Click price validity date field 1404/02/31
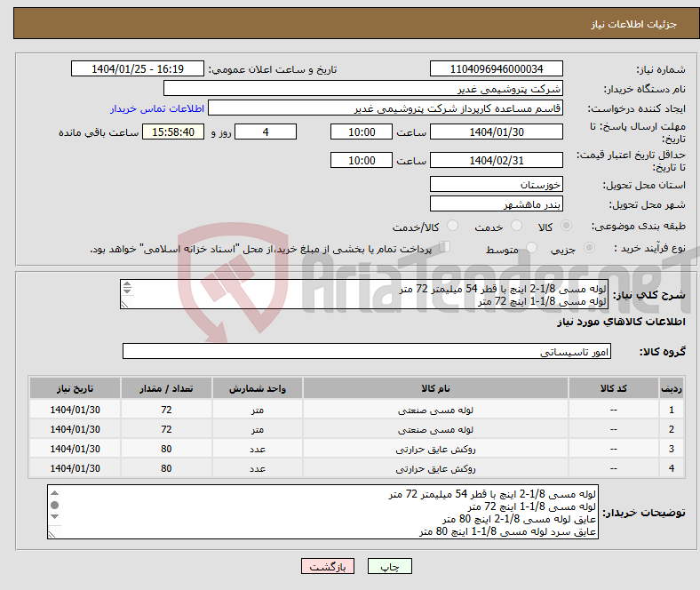The height and width of the screenshot is (590, 700). [496, 160]
